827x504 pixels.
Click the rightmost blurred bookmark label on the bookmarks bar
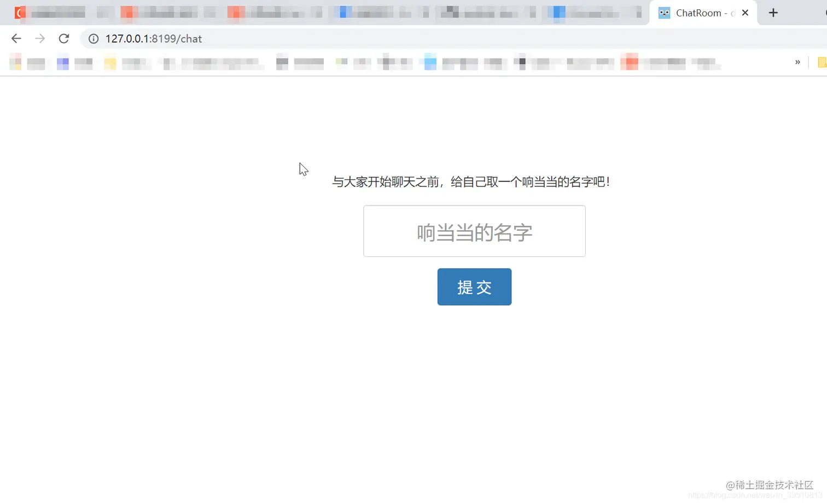pos(706,62)
